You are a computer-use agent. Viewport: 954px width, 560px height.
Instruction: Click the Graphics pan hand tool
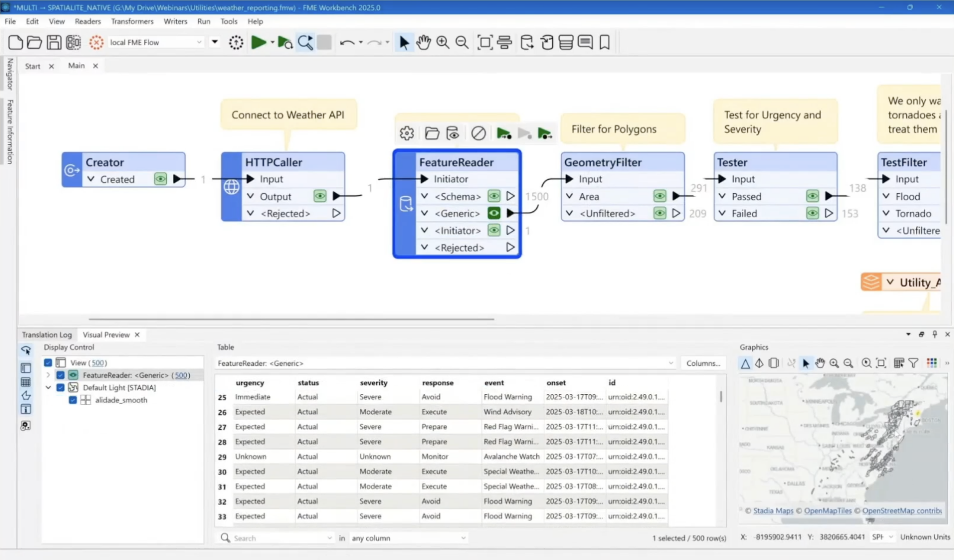pyautogui.click(x=820, y=363)
